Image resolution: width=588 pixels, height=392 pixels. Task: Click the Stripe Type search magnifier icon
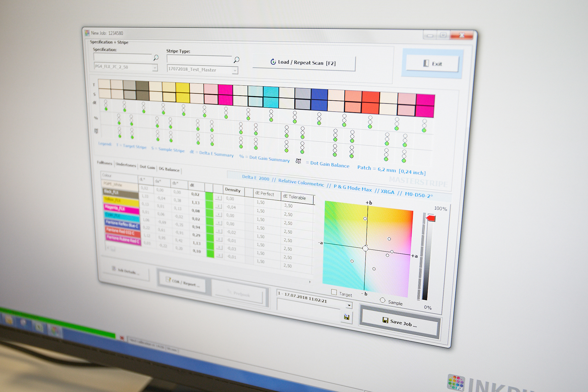point(236,60)
